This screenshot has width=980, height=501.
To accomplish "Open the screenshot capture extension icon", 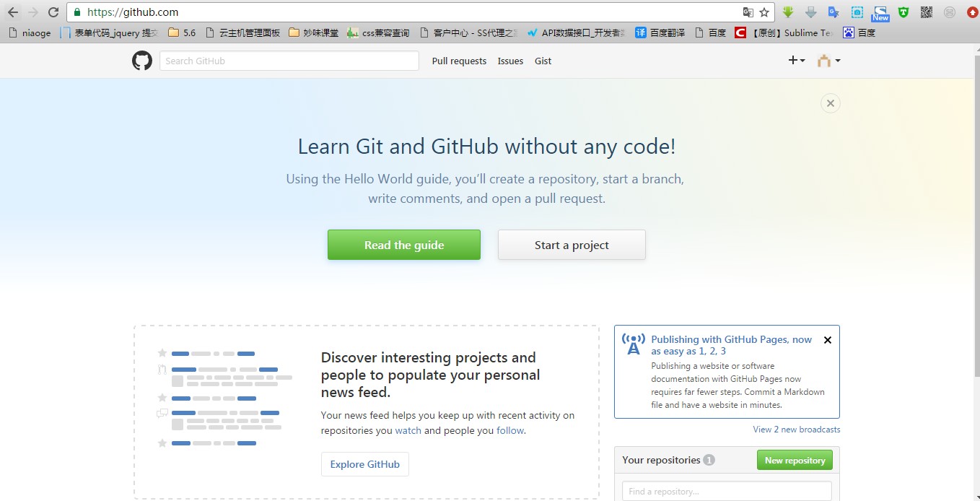I will (857, 12).
